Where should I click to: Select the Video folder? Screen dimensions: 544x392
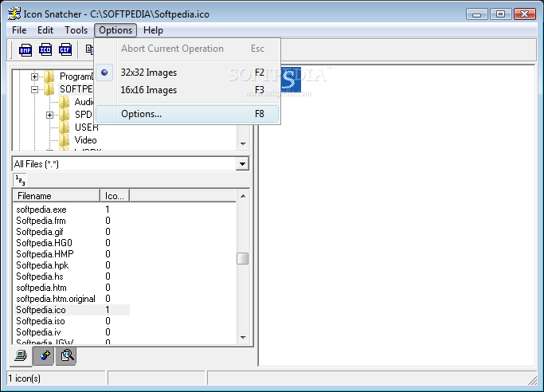tap(86, 140)
